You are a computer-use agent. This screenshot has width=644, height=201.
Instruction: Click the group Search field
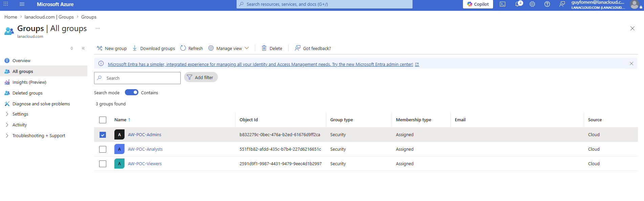coord(137,78)
